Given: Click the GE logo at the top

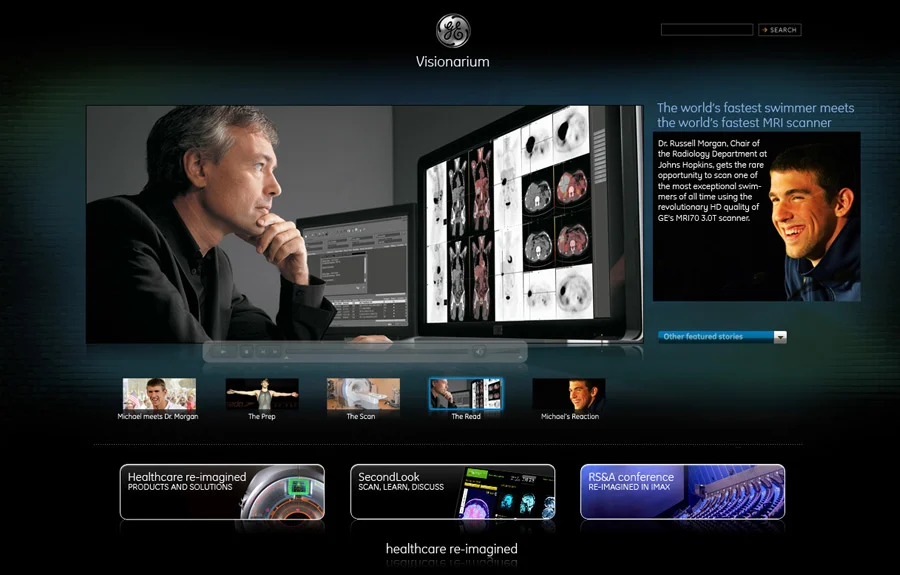Looking at the screenshot, I should [x=453, y=30].
